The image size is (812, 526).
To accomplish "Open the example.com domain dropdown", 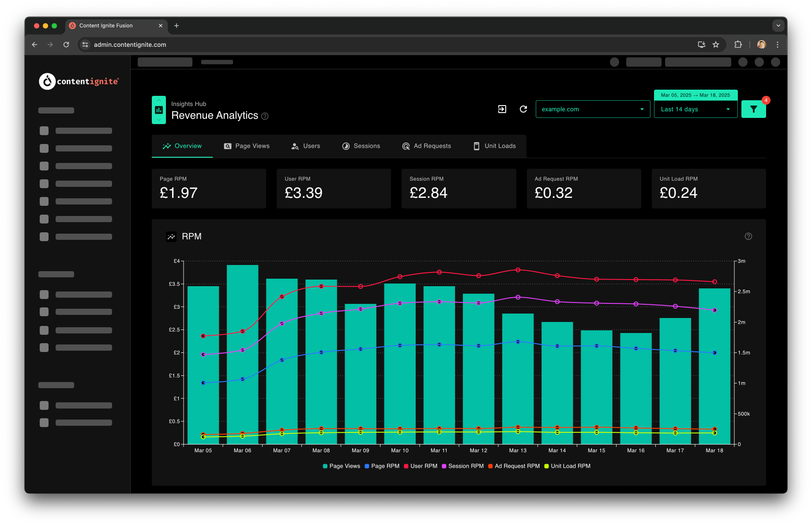I will click(593, 109).
